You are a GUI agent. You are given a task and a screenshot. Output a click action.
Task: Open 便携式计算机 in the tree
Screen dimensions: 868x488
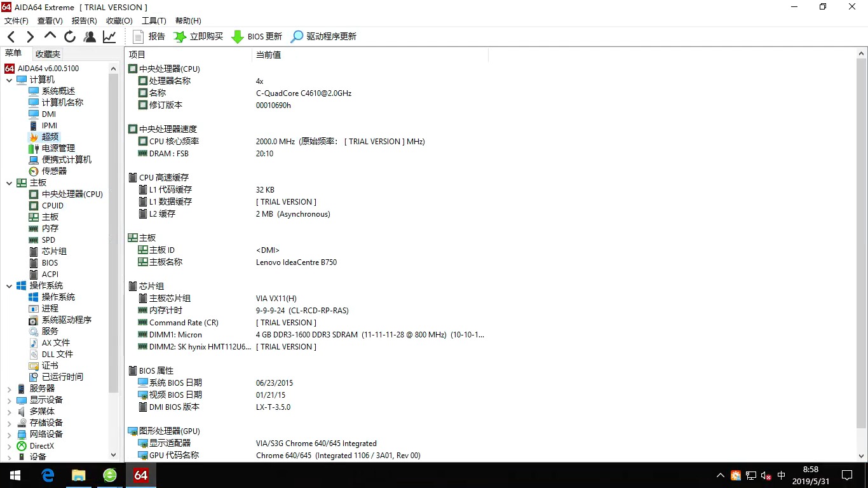pos(60,160)
